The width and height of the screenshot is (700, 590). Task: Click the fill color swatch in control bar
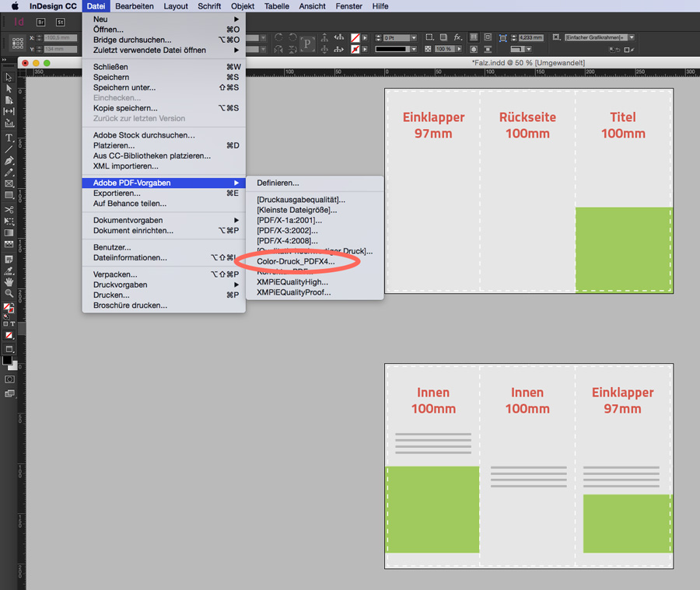pyautogui.click(x=355, y=38)
